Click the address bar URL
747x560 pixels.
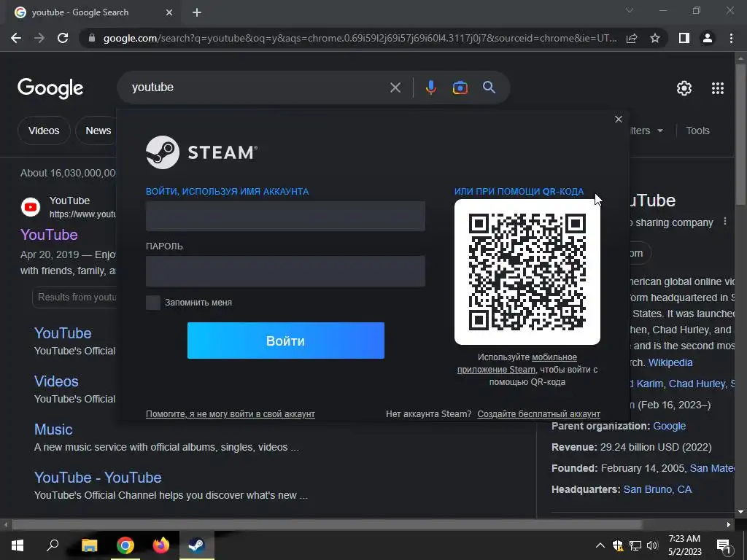[360, 38]
